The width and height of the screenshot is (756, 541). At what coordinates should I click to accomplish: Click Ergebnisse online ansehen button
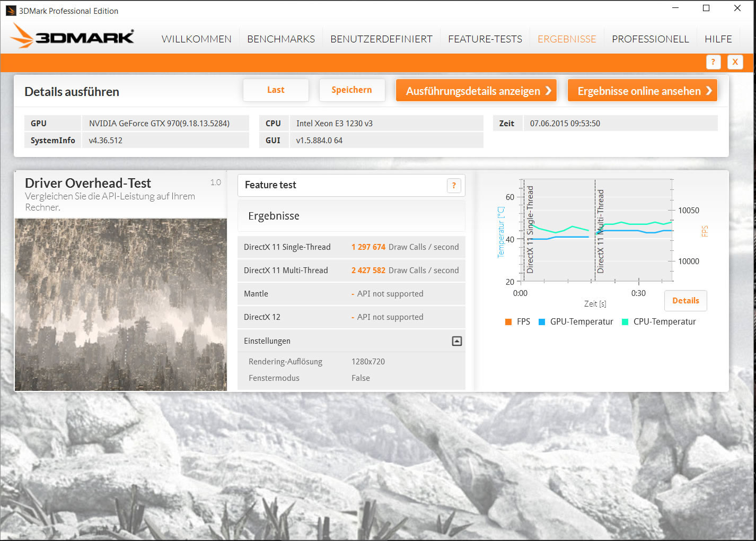(x=642, y=91)
